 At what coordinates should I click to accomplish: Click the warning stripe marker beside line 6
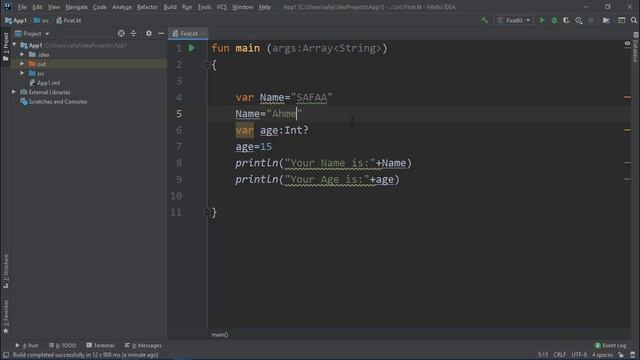click(x=627, y=130)
